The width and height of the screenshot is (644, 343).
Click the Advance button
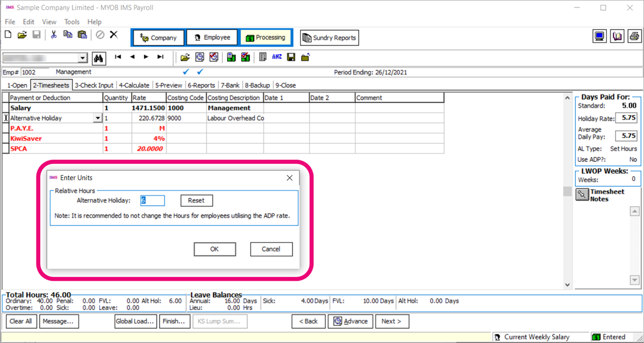pos(351,321)
